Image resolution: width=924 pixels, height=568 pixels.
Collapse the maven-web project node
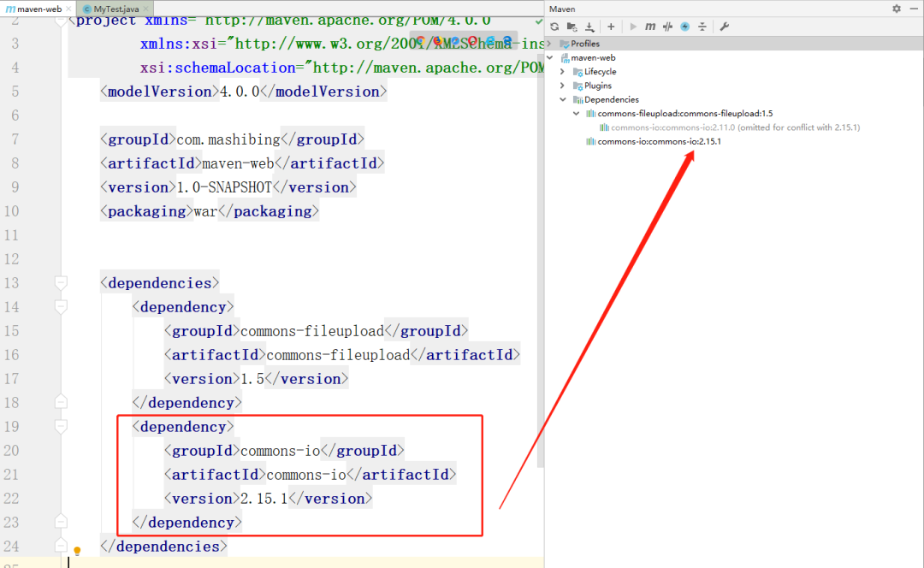pos(550,58)
